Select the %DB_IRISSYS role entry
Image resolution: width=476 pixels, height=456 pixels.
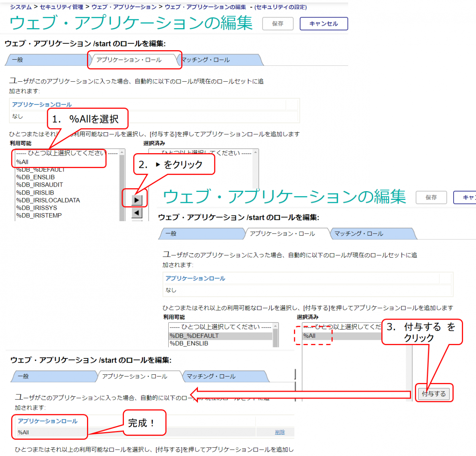[36, 208]
